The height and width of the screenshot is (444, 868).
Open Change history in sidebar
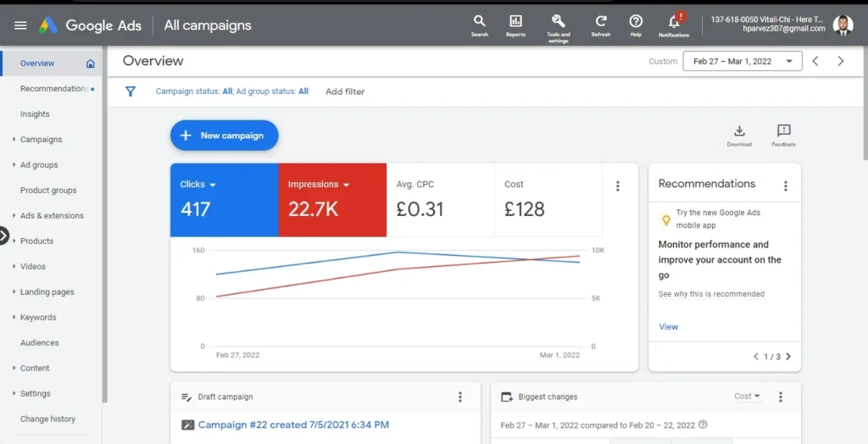[x=47, y=419]
